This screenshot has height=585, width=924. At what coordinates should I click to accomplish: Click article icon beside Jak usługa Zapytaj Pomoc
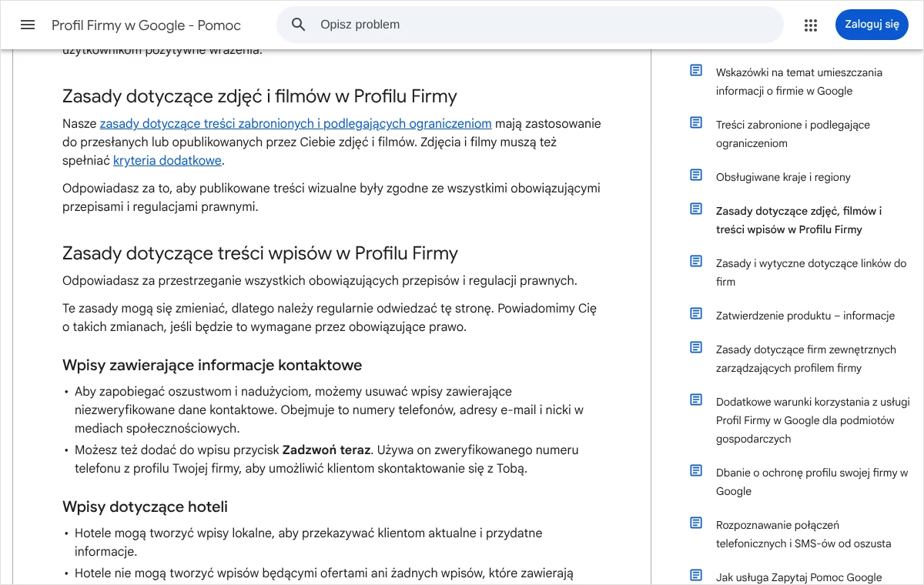(x=696, y=576)
